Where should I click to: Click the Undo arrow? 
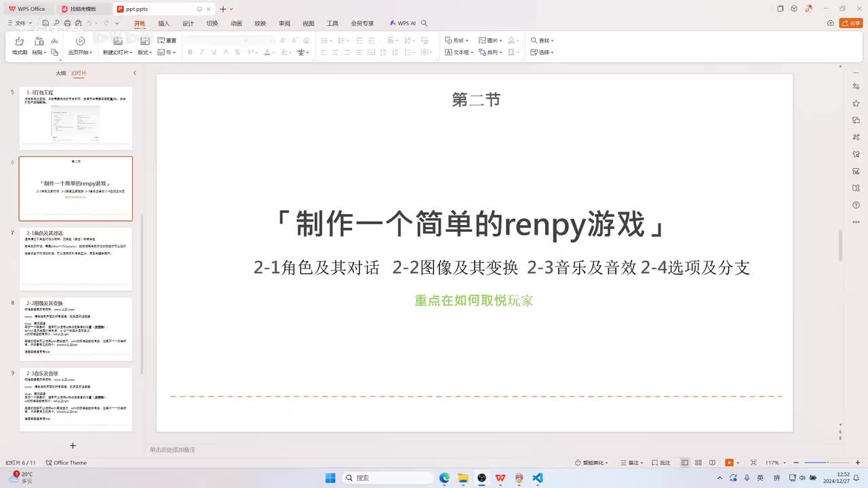(90, 23)
